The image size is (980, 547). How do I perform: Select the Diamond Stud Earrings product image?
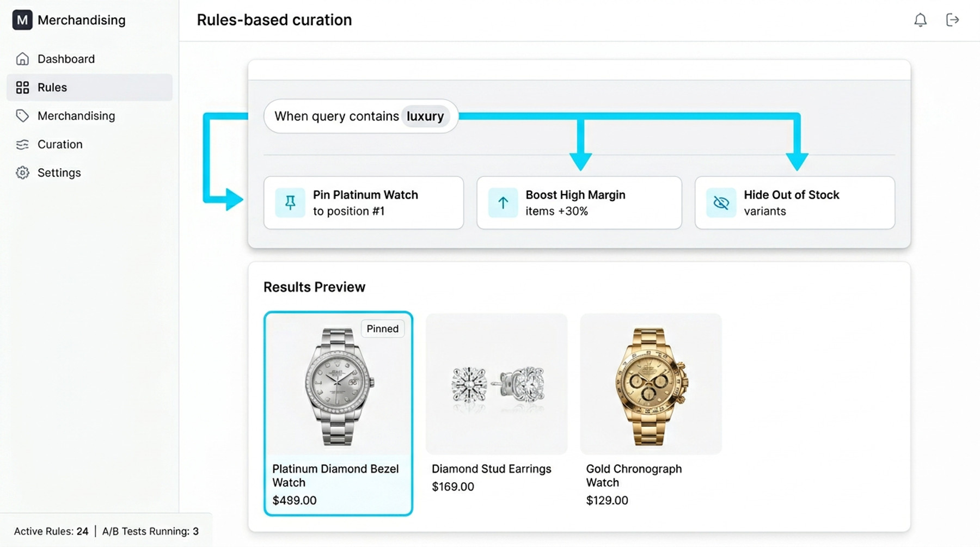pyautogui.click(x=497, y=384)
